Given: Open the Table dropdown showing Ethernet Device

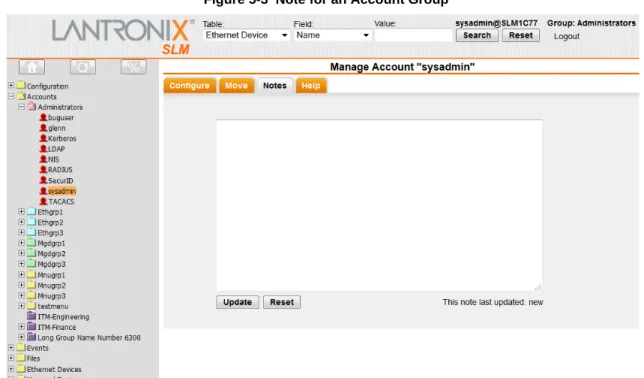Looking at the screenshot, I should point(246,35).
